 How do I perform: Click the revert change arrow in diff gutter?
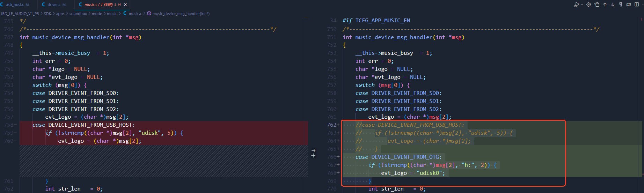click(x=313, y=150)
